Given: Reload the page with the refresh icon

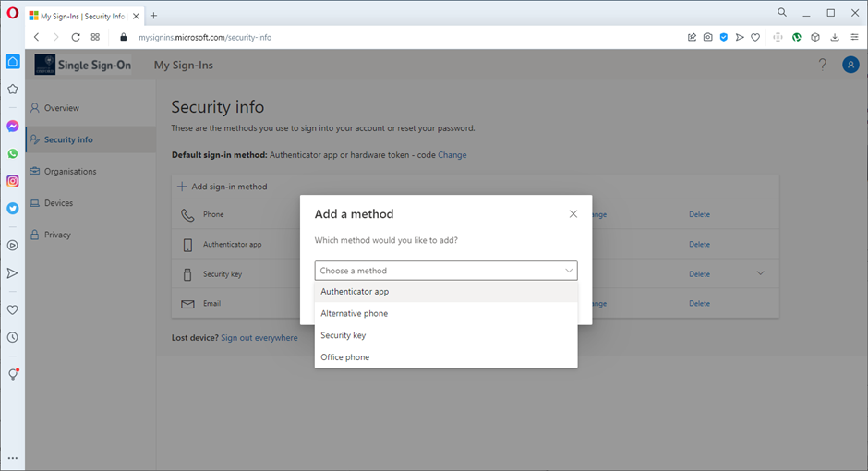Looking at the screenshot, I should [x=76, y=37].
